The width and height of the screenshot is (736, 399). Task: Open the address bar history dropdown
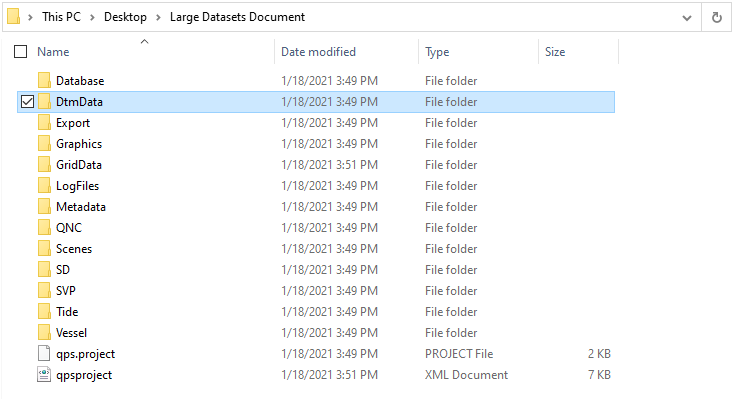point(687,18)
